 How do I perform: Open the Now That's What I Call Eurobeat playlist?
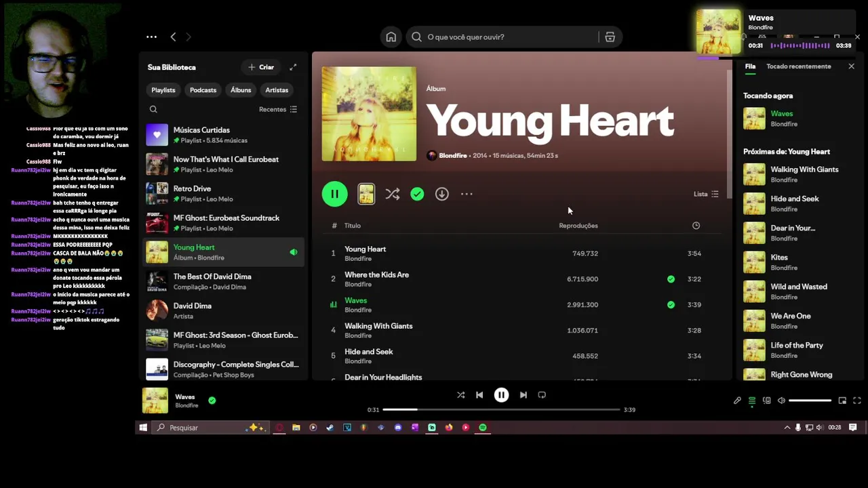(x=224, y=164)
